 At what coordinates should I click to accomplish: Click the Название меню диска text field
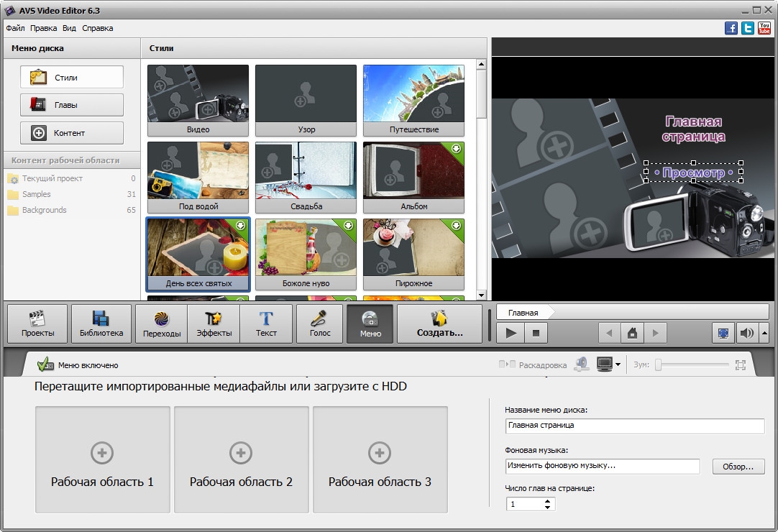pos(635,426)
